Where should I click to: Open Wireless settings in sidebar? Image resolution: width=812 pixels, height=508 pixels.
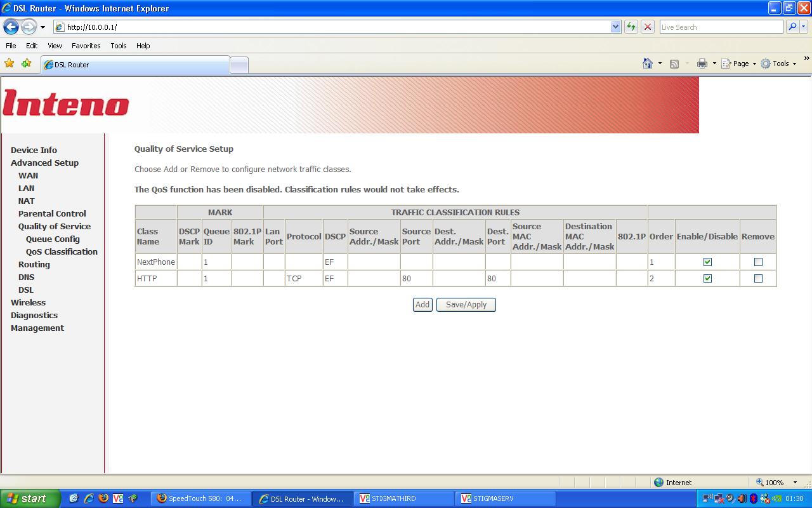[x=28, y=302]
